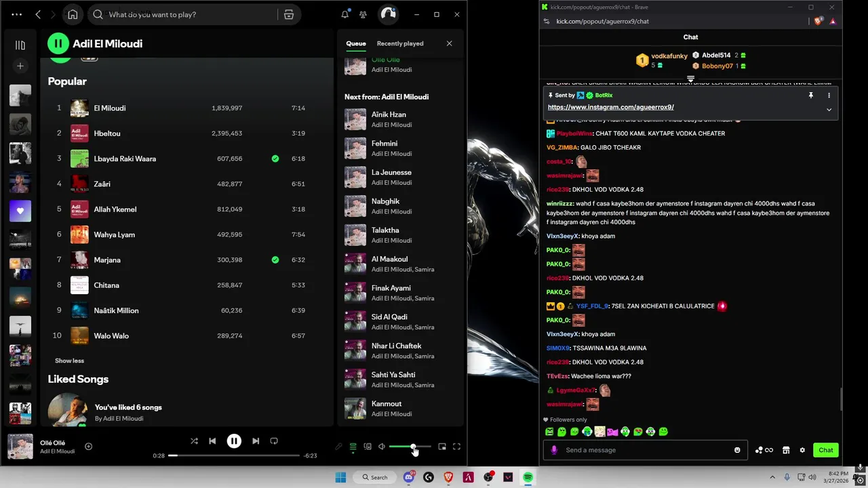Open the Spotify miniplayer
Image resolution: width=868 pixels, height=488 pixels.
point(442,447)
